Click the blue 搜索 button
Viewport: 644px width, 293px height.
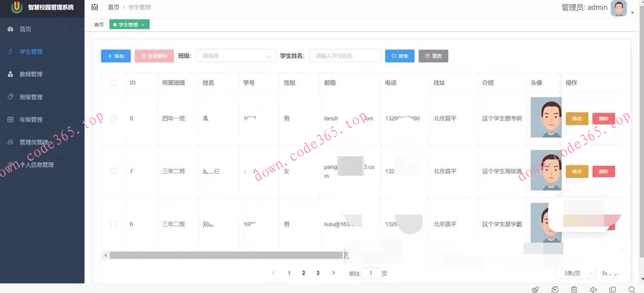[400, 56]
